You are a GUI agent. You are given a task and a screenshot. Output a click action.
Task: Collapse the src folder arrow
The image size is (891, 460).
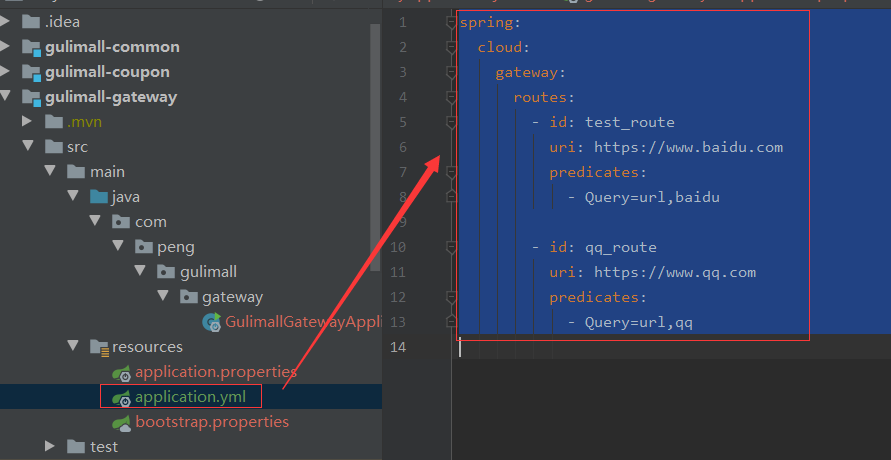[27, 147]
